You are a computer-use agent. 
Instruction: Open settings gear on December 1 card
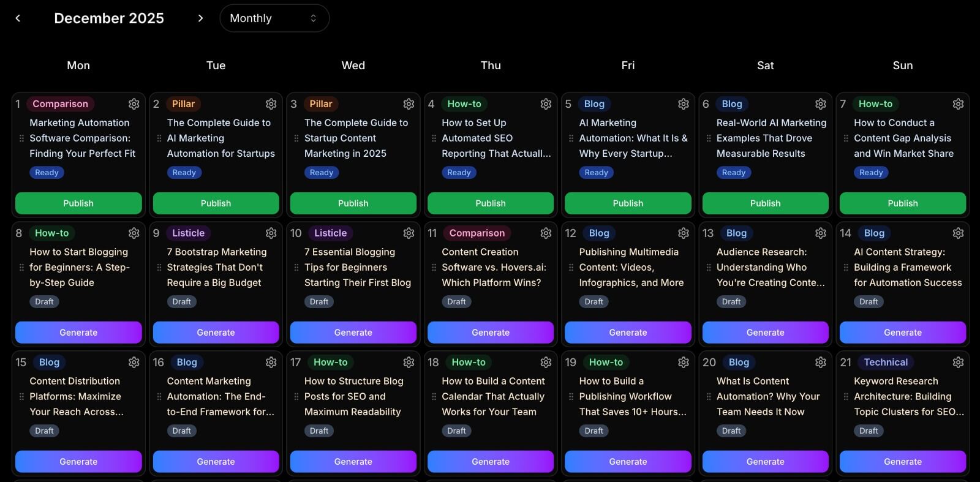[x=134, y=104]
